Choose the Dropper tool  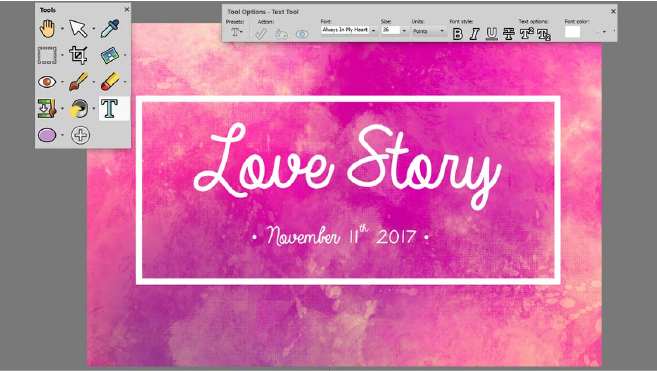[110, 29]
